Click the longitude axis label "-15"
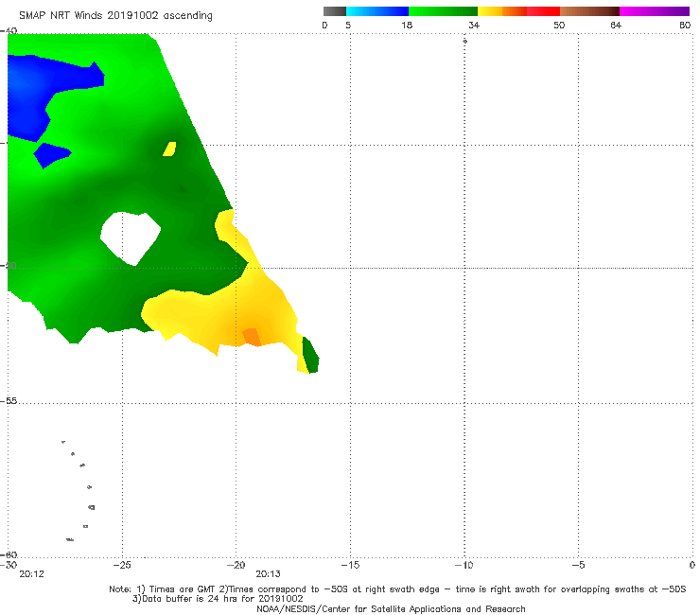700x615 pixels. (x=350, y=565)
